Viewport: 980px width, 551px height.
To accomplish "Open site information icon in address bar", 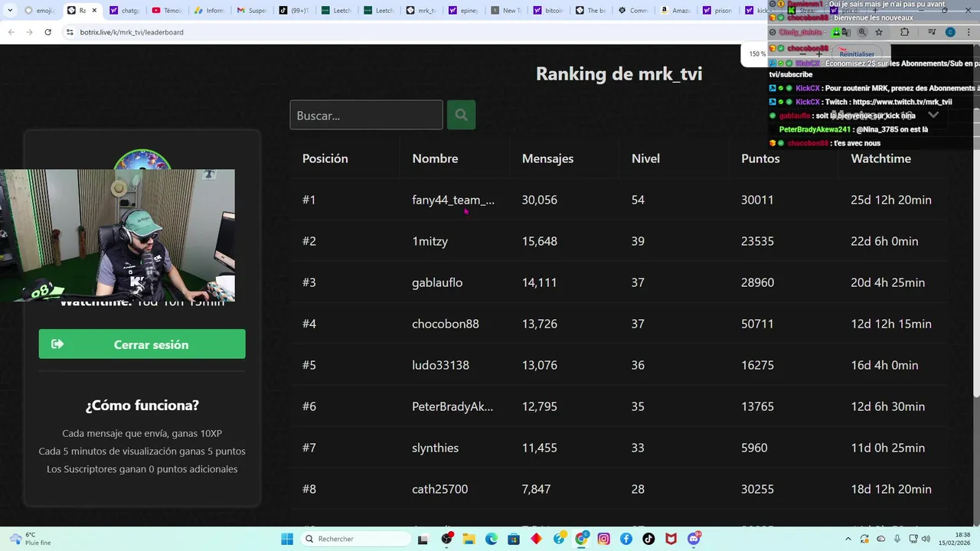I will pos(70,32).
